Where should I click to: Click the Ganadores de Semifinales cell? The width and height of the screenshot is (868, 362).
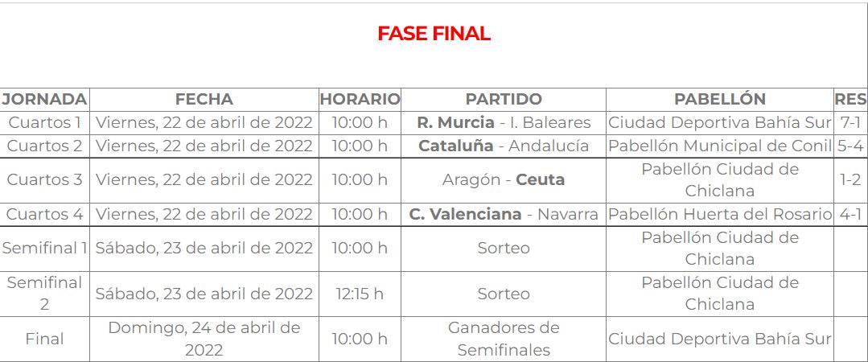click(x=504, y=339)
